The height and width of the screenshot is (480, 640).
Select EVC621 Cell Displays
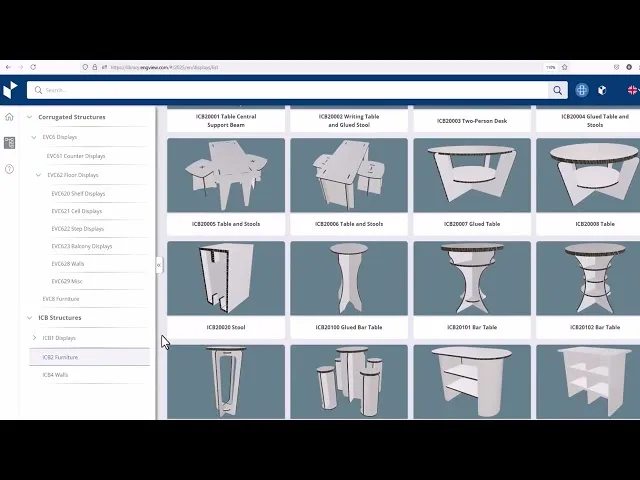click(x=77, y=211)
